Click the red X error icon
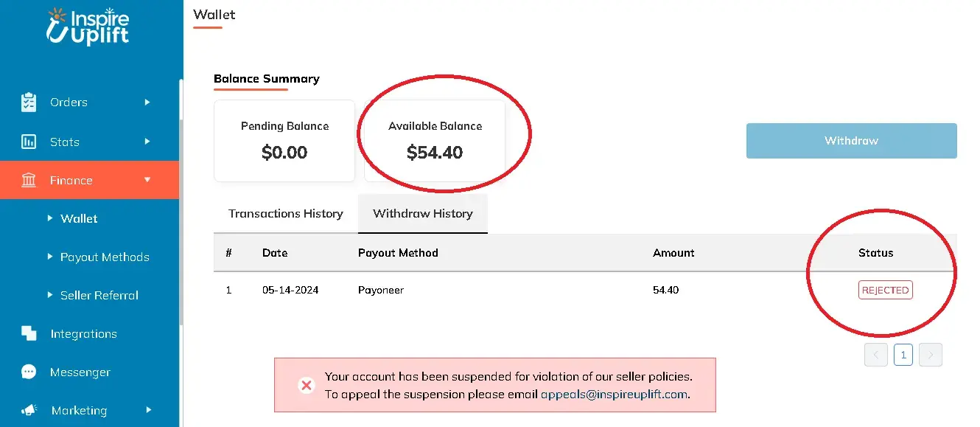This screenshot has height=427, width=980. pyautogui.click(x=306, y=385)
